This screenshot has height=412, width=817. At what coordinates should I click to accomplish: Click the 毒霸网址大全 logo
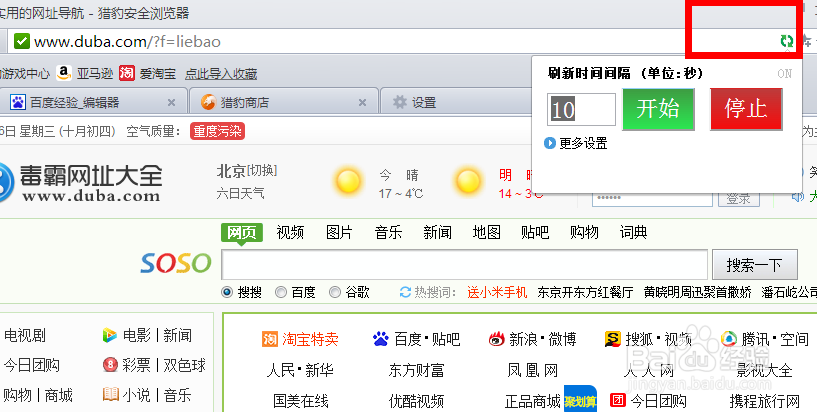pos(81,182)
